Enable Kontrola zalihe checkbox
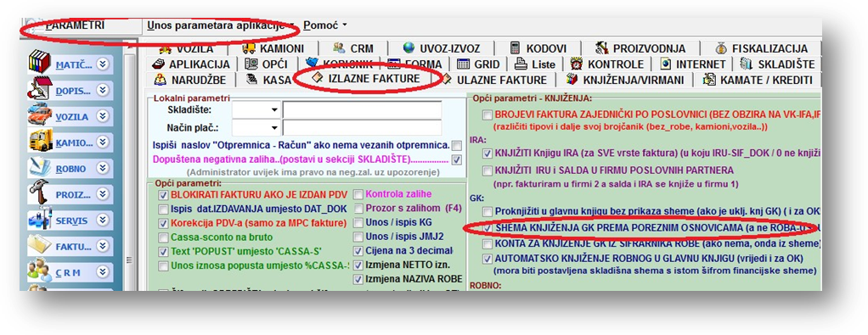Screen dimensions: 868x335 358,194
